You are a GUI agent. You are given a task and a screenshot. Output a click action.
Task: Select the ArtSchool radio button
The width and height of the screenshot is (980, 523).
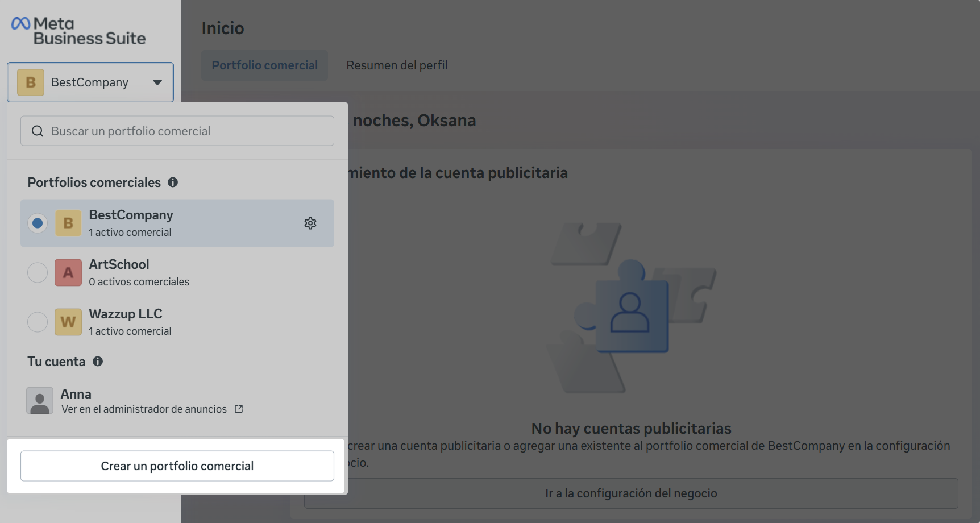pyautogui.click(x=37, y=272)
